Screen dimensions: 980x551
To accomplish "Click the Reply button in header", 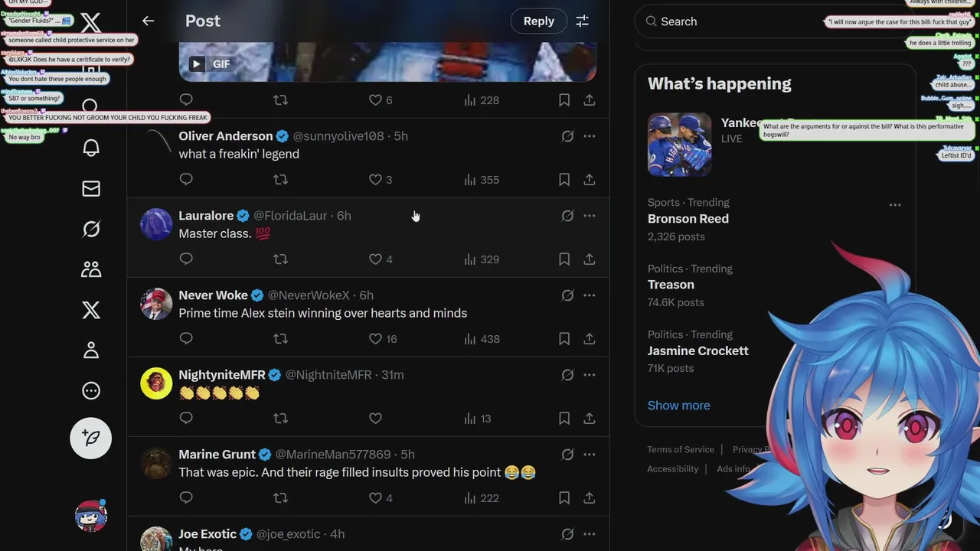I will coord(539,21).
